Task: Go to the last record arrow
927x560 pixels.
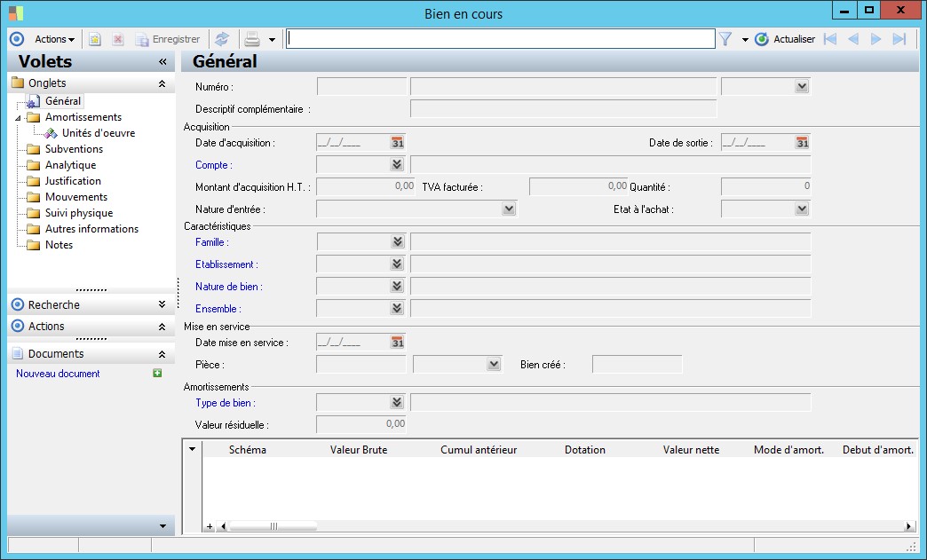Action: [899, 39]
